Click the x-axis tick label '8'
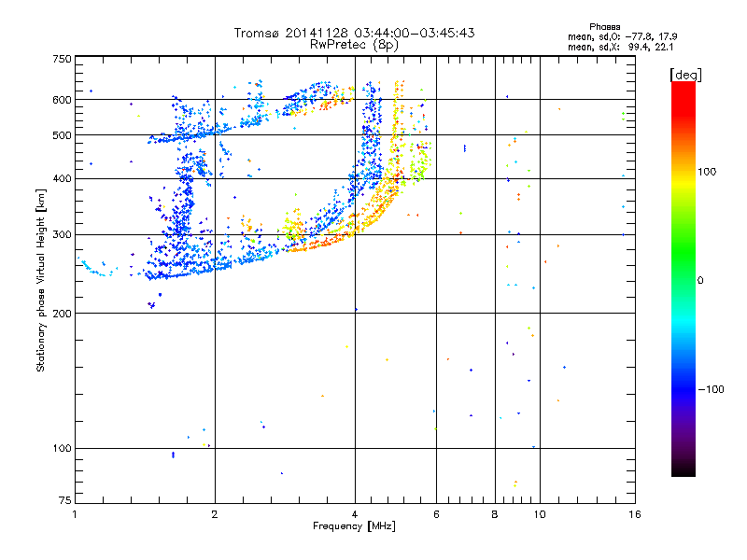Screen dimensions: 747x560 tap(495, 514)
